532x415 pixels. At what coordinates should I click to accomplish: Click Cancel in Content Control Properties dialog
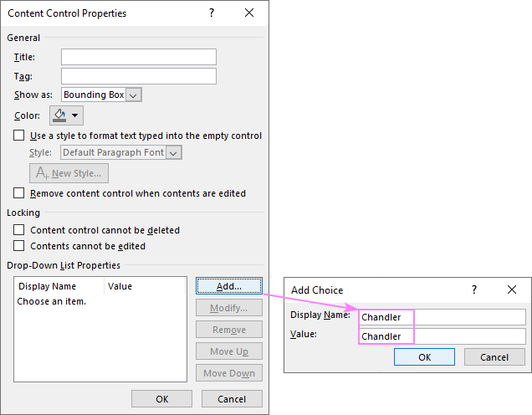click(x=232, y=399)
